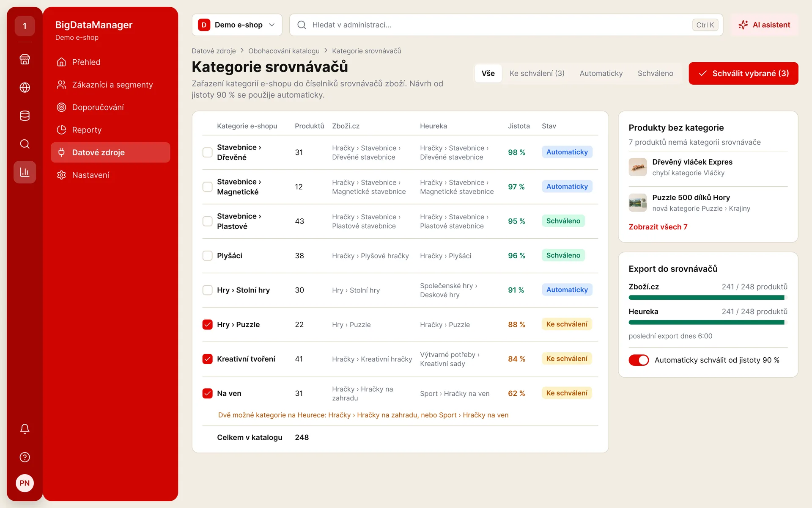812x508 pixels.
Task: Open Nastavení in the sidebar
Action: [x=110, y=175]
